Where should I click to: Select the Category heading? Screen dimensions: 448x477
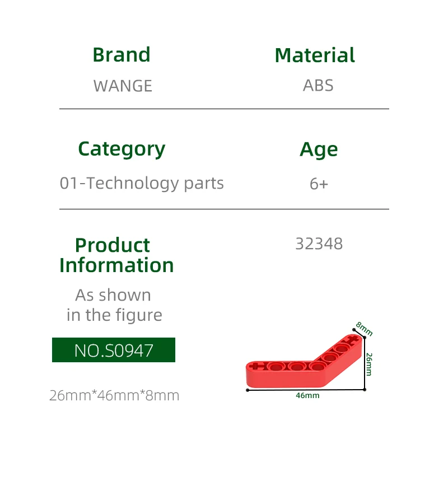pos(122,149)
